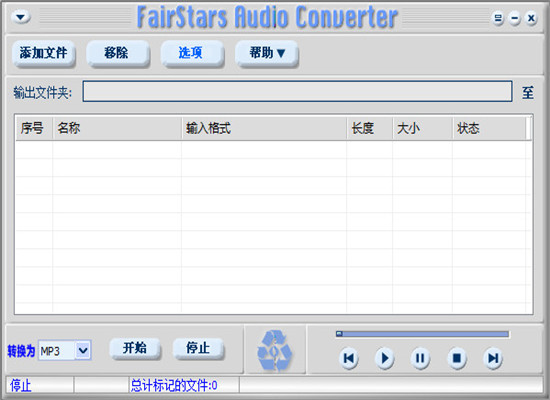Click the 输出文件夹 path field
The image size is (550, 400).
coord(297,91)
